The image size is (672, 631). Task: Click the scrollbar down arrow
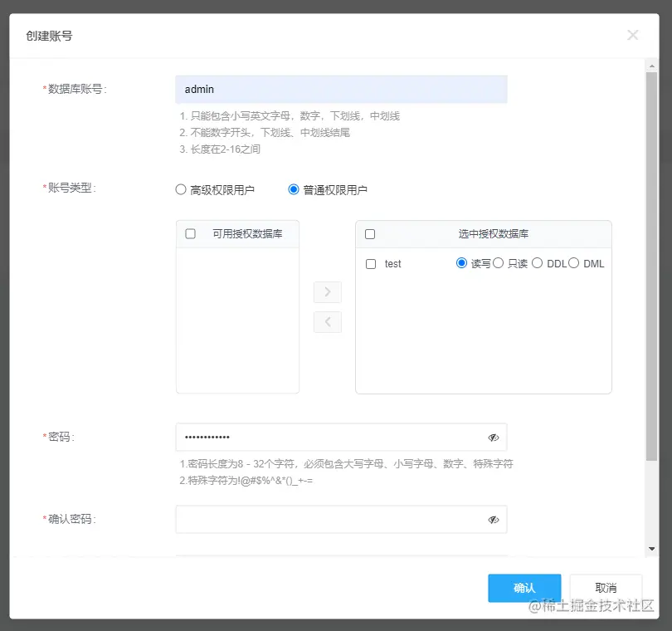[x=652, y=549]
